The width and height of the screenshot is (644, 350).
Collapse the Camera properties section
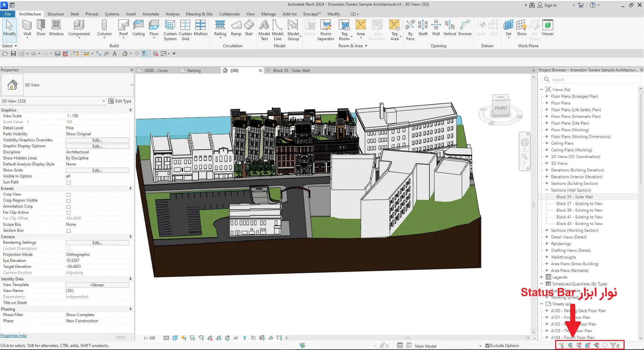pos(130,237)
